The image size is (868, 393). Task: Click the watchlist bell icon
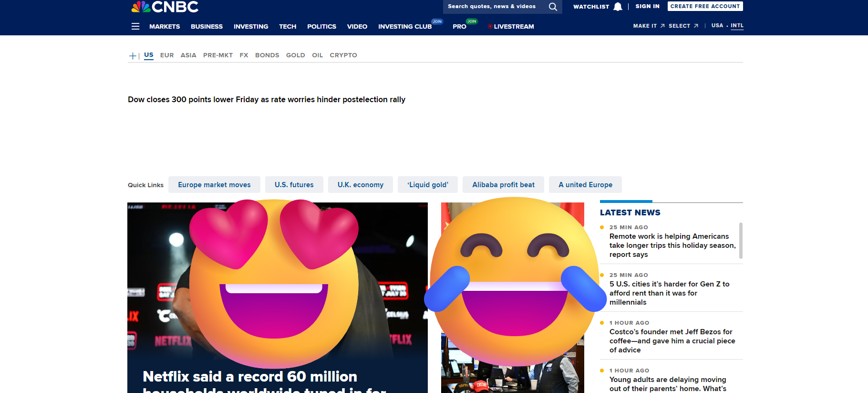click(618, 7)
